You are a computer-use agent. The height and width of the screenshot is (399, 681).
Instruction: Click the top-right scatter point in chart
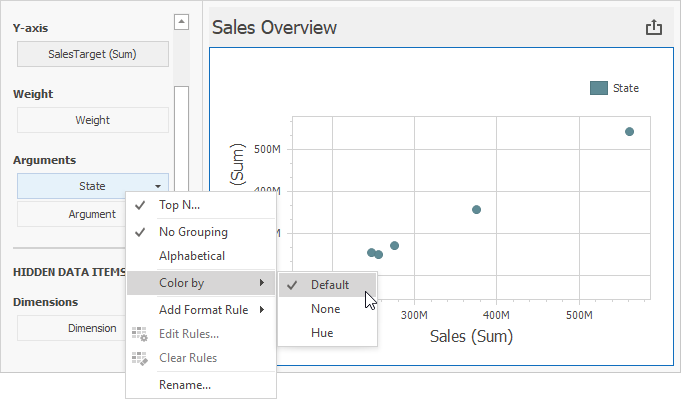pyautogui.click(x=629, y=132)
